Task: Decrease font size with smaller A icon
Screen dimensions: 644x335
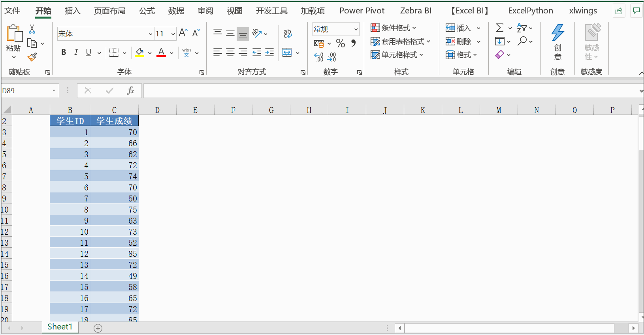Action: (196, 33)
